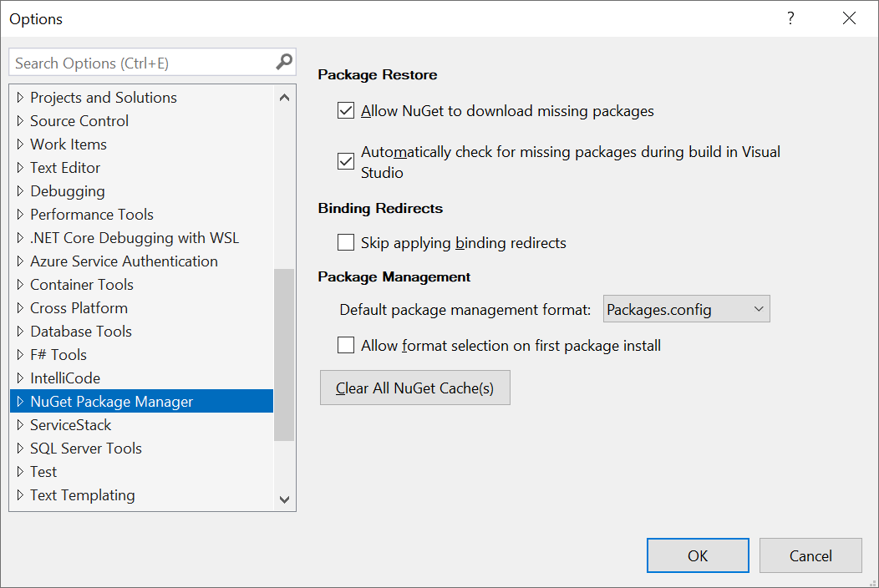The height and width of the screenshot is (588, 879).
Task: Select Text Templating category
Action: pyautogui.click(x=83, y=495)
